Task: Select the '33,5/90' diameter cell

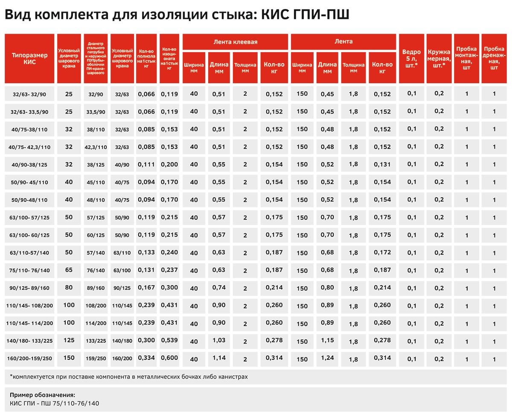Action: pyautogui.click(x=96, y=112)
